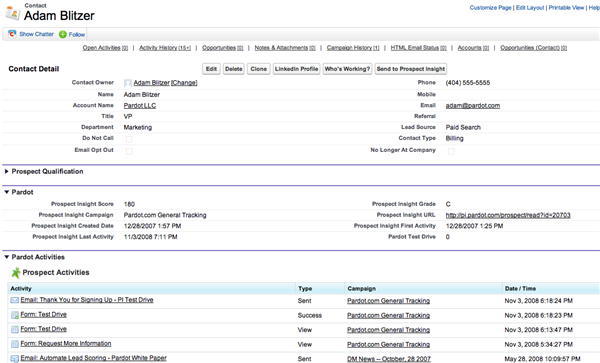The image size is (600, 363).
Task: Open campaign link for Nov 3 6:18:24 PM row
Action: 388,301
